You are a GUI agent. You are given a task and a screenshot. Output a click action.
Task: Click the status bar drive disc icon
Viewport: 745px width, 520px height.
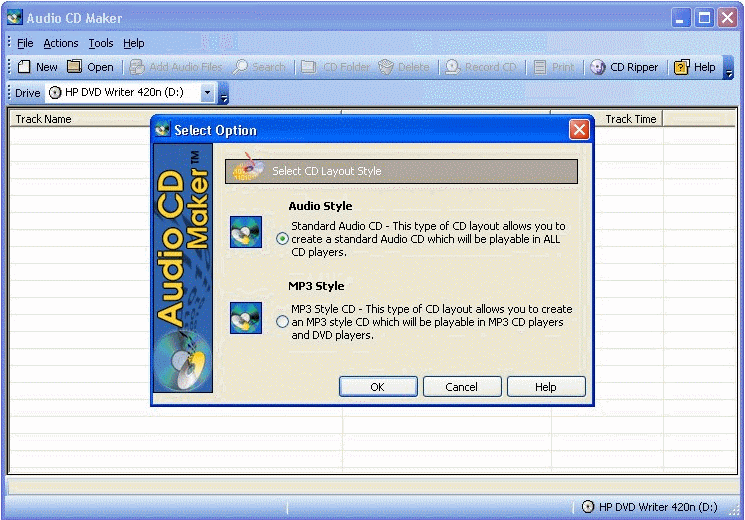point(588,507)
